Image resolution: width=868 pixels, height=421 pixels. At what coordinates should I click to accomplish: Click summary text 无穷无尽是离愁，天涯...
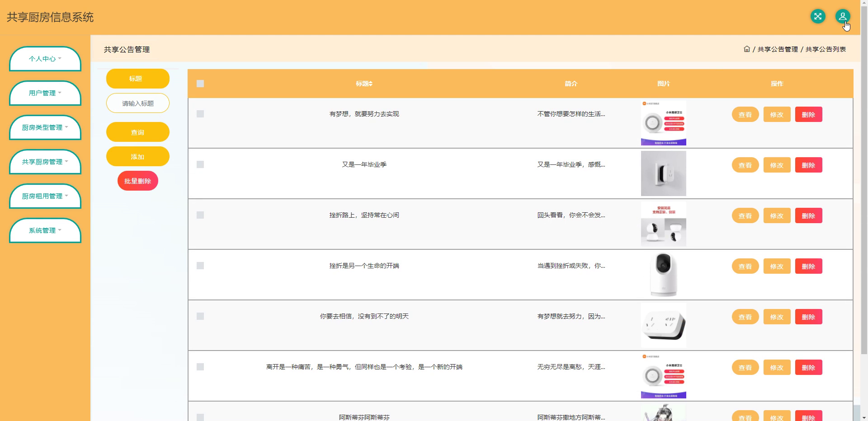tap(571, 367)
